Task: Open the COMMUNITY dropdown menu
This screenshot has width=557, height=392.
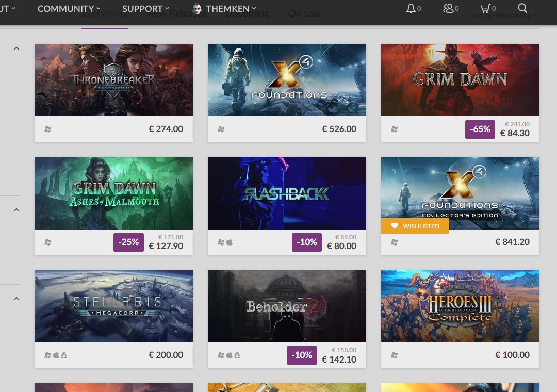Action: pos(69,9)
